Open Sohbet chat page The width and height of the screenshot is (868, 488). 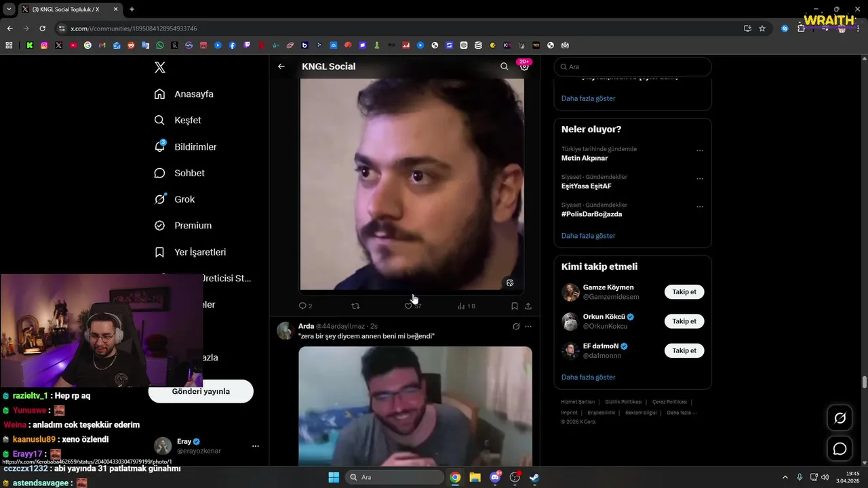pyautogui.click(x=179, y=173)
